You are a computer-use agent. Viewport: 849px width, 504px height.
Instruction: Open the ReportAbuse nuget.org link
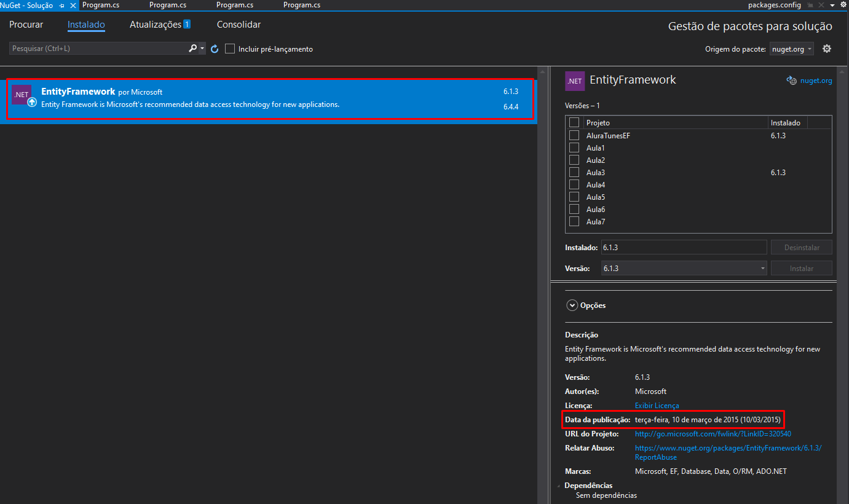(729, 452)
